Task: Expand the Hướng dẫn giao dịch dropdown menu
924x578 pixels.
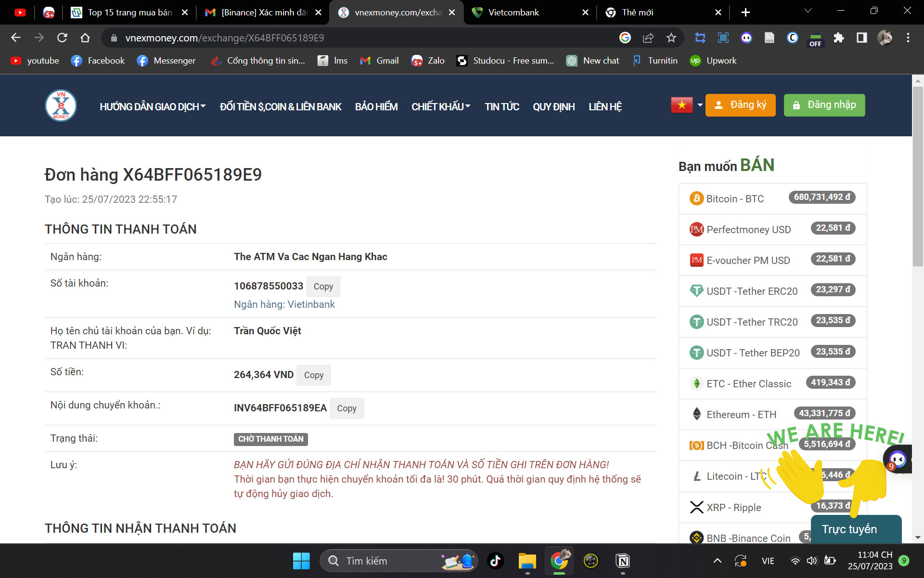Action: [x=153, y=106]
